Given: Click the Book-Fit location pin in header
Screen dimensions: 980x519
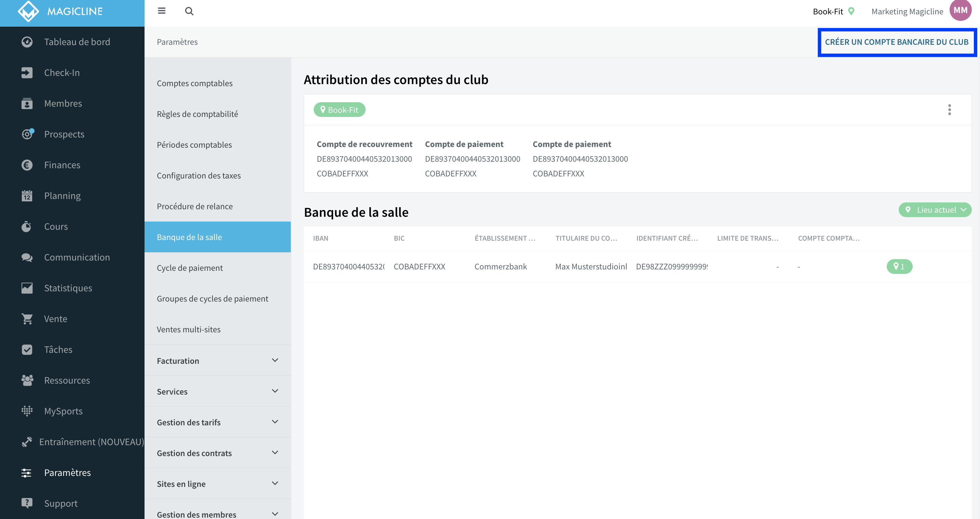Looking at the screenshot, I should [x=852, y=11].
